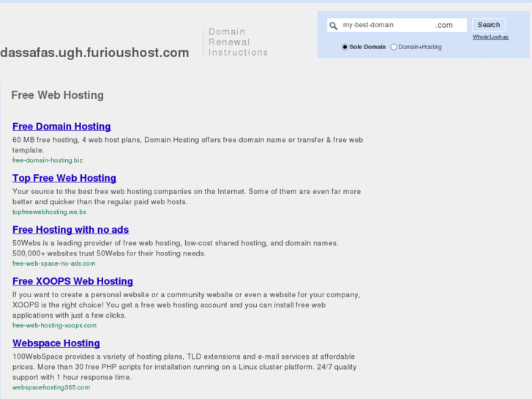Visit the free-domain-hosting.biz URL
Screen dimensions: 532x399
(x=48, y=160)
